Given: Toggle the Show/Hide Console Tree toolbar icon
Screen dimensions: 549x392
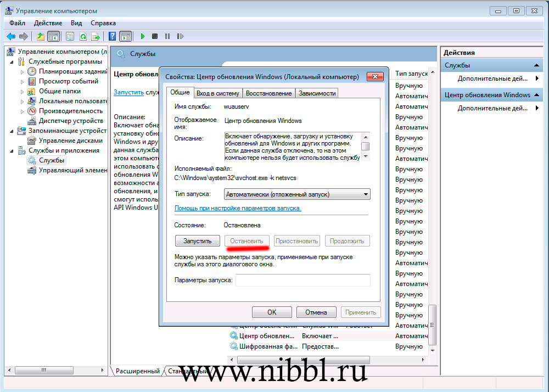Looking at the screenshot, I should 53,36.
